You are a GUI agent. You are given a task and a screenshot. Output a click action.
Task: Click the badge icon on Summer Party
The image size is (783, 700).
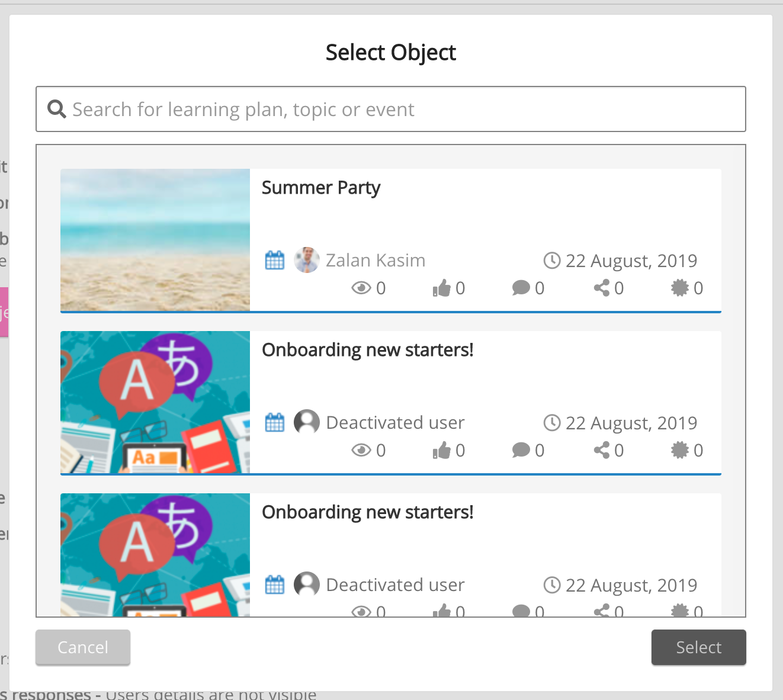679,288
